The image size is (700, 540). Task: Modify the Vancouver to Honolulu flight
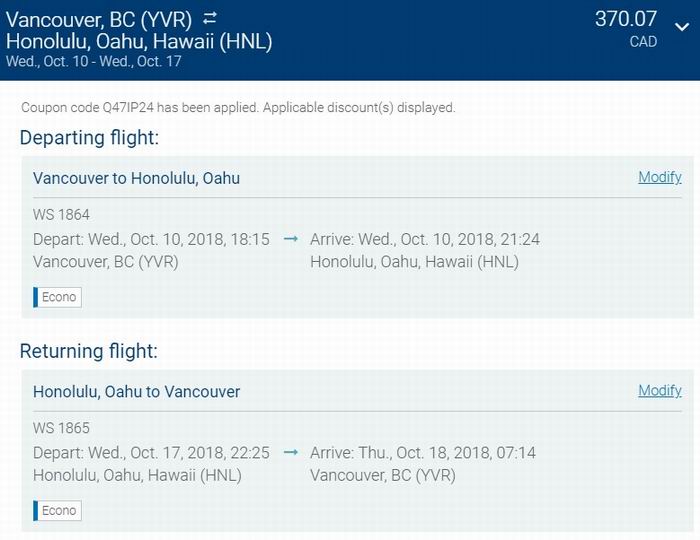click(x=659, y=177)
